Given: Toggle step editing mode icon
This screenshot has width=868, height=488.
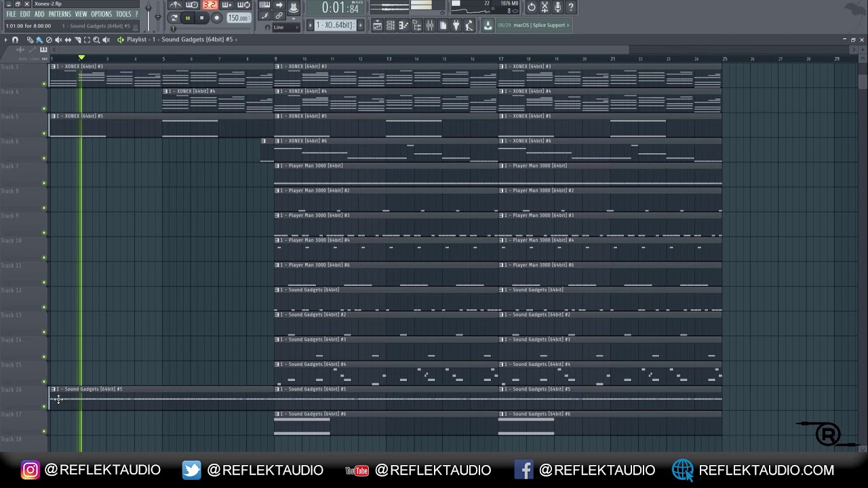Looking at the screenshot, I should (264, 16).
